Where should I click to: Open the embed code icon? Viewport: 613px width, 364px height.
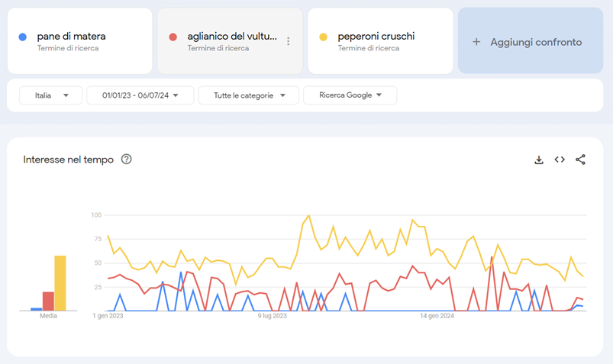(560, 159)
